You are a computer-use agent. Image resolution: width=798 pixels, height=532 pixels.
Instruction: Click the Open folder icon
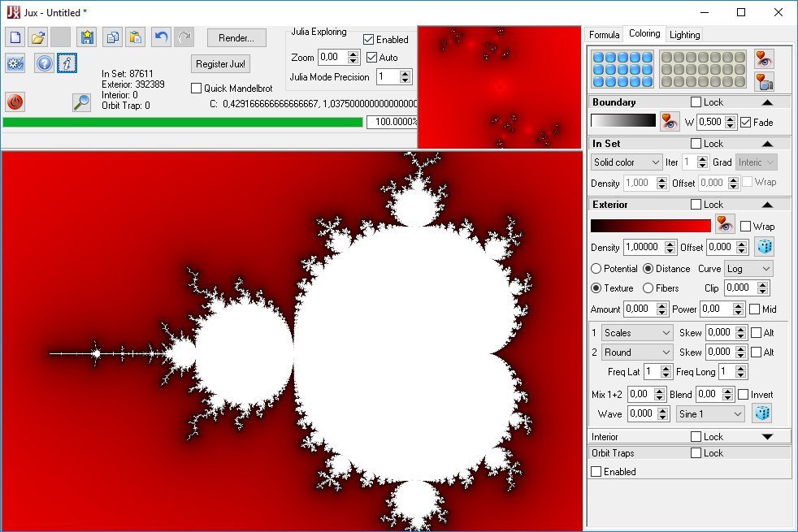[38, 37]
